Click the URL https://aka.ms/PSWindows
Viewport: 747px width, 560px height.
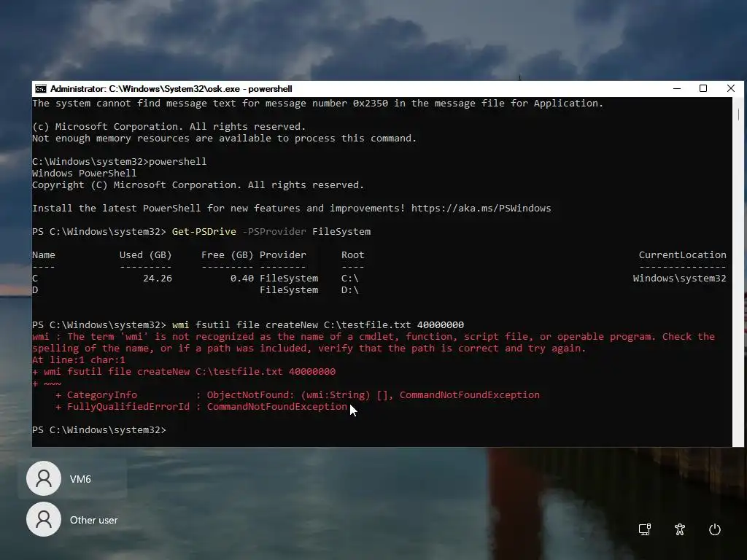click(481, 208)
